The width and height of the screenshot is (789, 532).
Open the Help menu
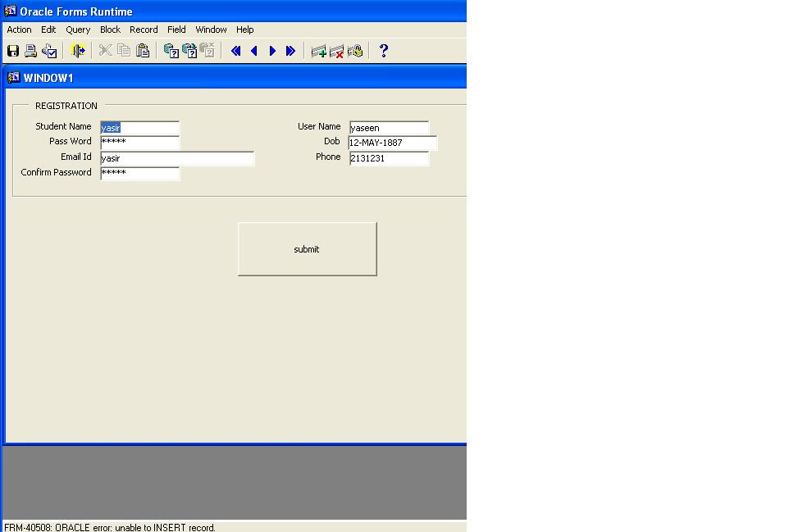point(245,30)
